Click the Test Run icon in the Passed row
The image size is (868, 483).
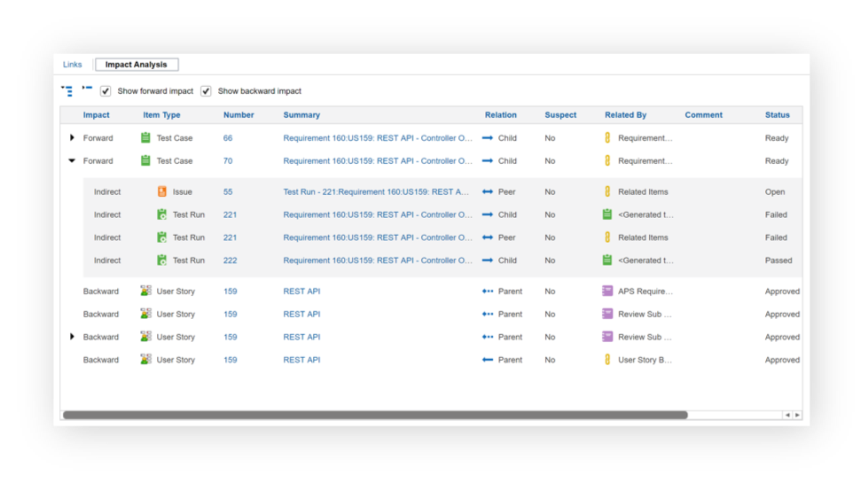161,261
